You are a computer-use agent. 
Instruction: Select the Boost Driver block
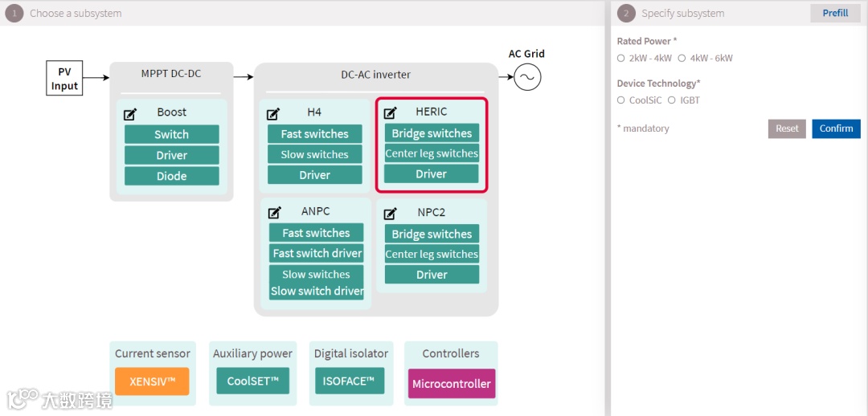point(172,156)
